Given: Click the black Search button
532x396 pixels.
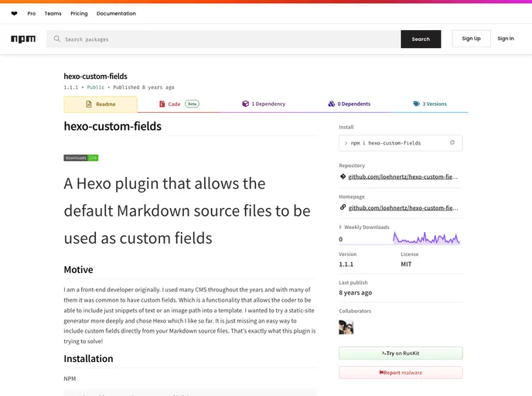Looking at the screenshot, I should (x=421, y=39).
